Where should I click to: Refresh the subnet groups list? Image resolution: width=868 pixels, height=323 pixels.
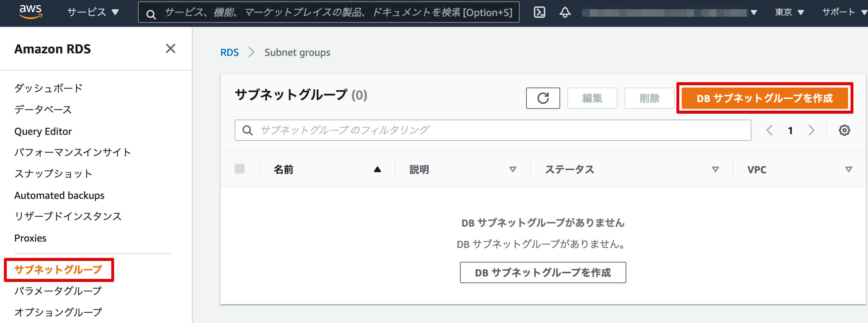click(x=543, y=98)
